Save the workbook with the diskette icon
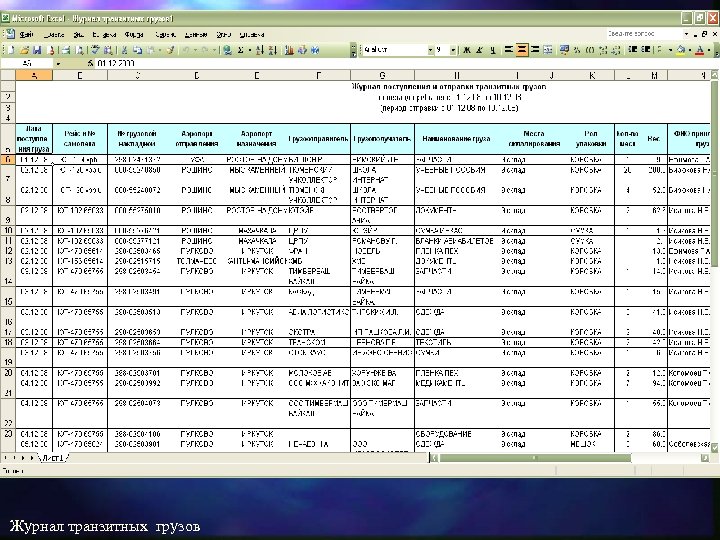Image resolution: width=720 pixels, height=540 pixels. (37, 50)
